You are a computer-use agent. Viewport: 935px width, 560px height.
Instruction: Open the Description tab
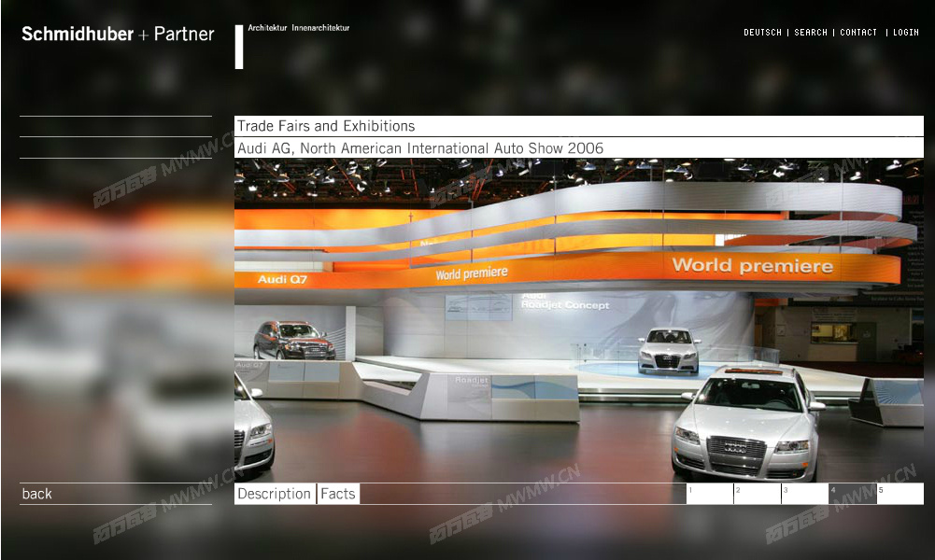(x=275, y=494)
